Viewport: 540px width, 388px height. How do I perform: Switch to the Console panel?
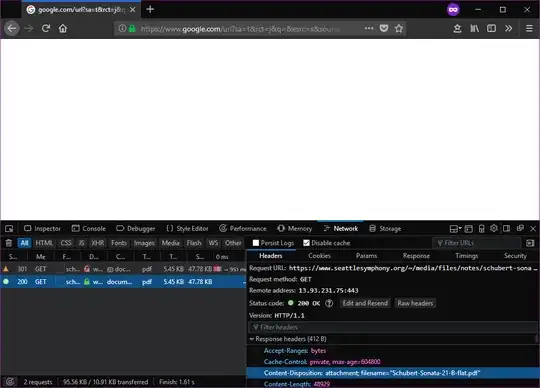[x=89, y=229]
